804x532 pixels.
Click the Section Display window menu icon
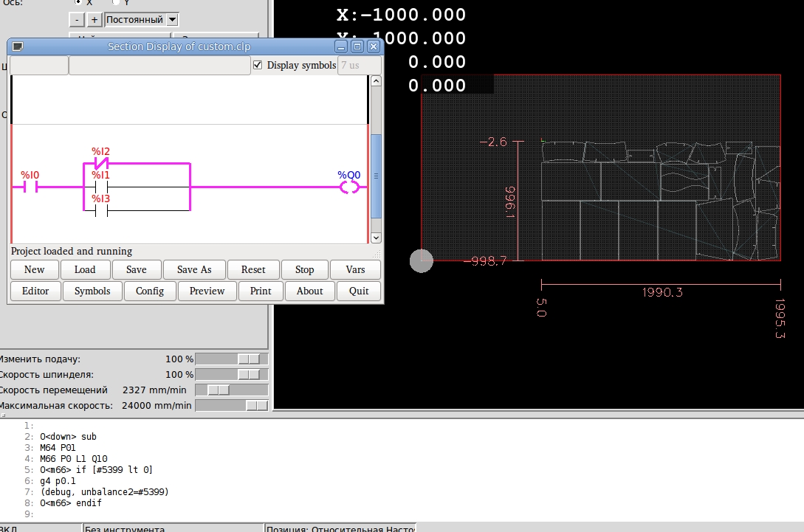18,46
